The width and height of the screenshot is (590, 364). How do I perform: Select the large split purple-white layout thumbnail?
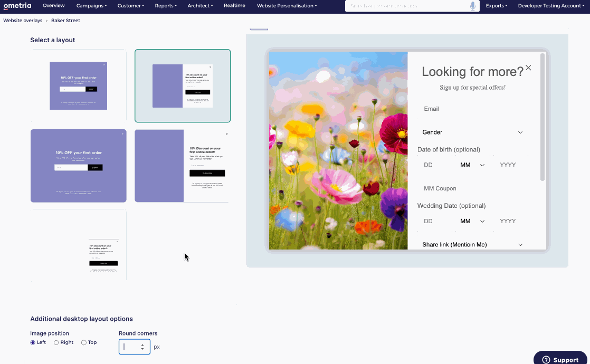click(x=183, y=166)
